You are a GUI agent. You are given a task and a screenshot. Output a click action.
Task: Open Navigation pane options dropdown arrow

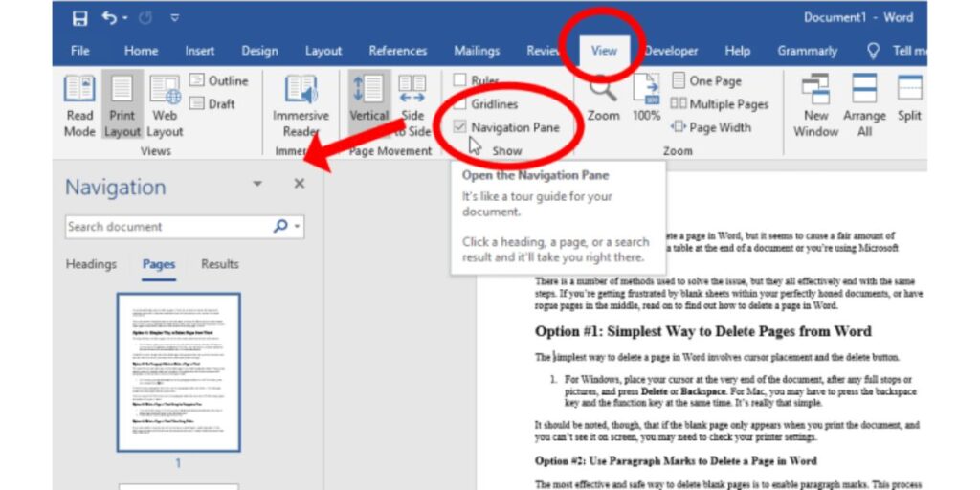pyautogui.click(x=256, y=183)
